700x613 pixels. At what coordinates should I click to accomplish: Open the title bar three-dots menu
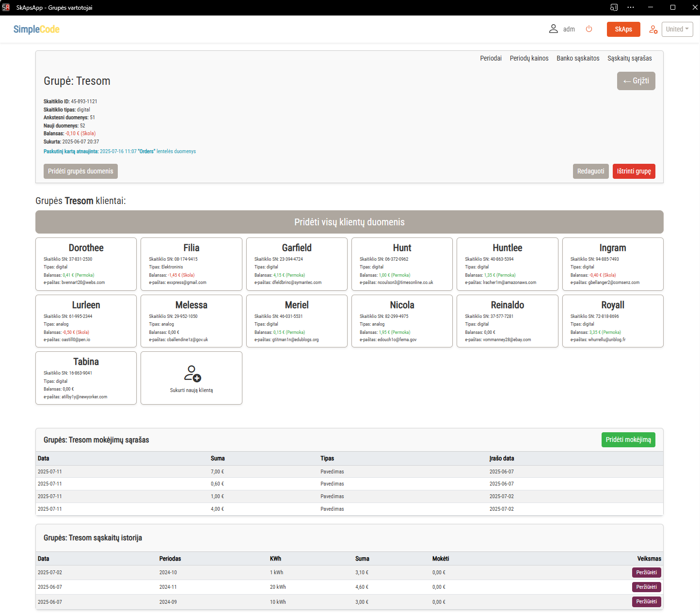(630, 7)
